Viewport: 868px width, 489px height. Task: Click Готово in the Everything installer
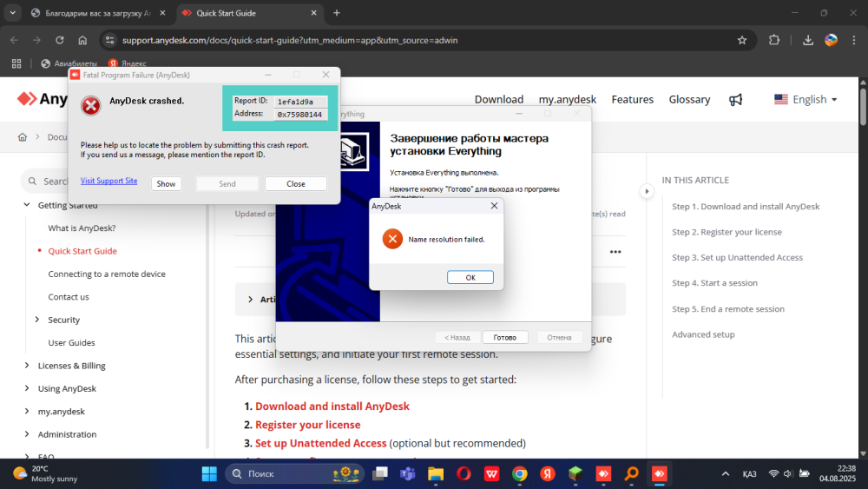tap(505, 337)
